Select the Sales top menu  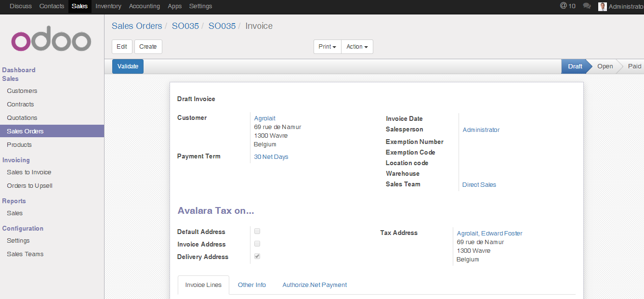(79, 6)
